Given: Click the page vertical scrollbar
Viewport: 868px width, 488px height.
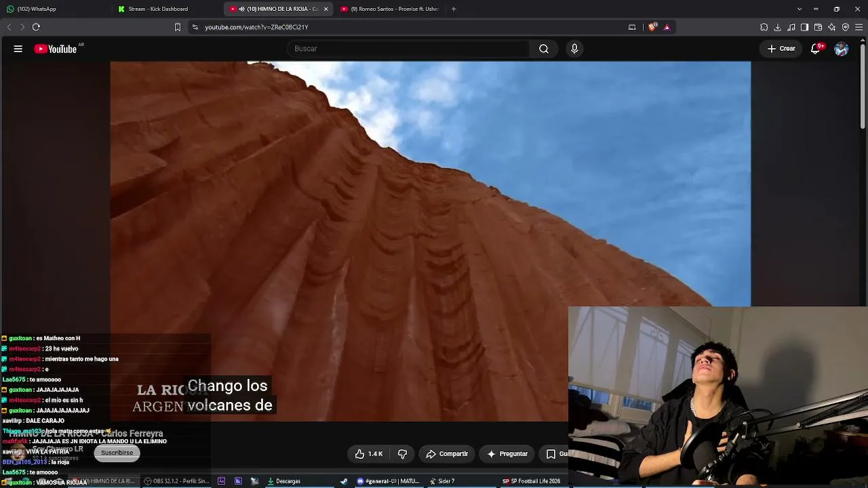Looking at the screenshot, I should click(x=863, y=88).
